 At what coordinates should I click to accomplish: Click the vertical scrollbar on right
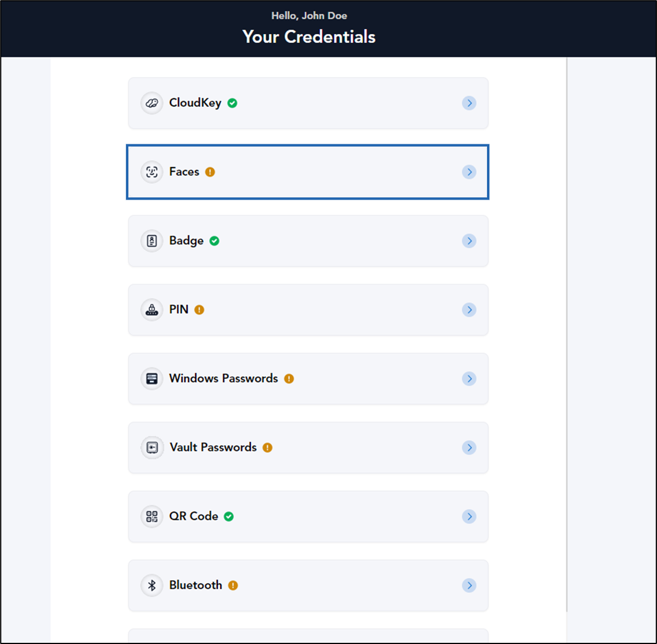567,335
